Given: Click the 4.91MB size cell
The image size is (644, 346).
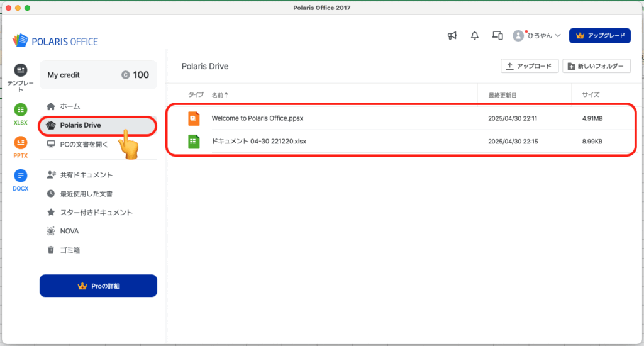Looking at the screenshot, I should point(592,118).
